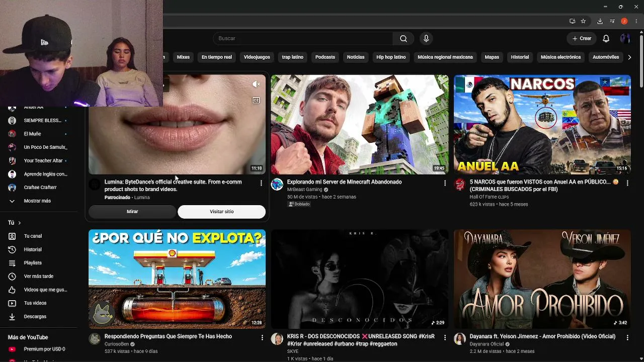Image resolution: width=644 pixels, height=362 pixels.
Task: Play the Minecraft Abandonado video thumbnail
Action: click(360, 125)
